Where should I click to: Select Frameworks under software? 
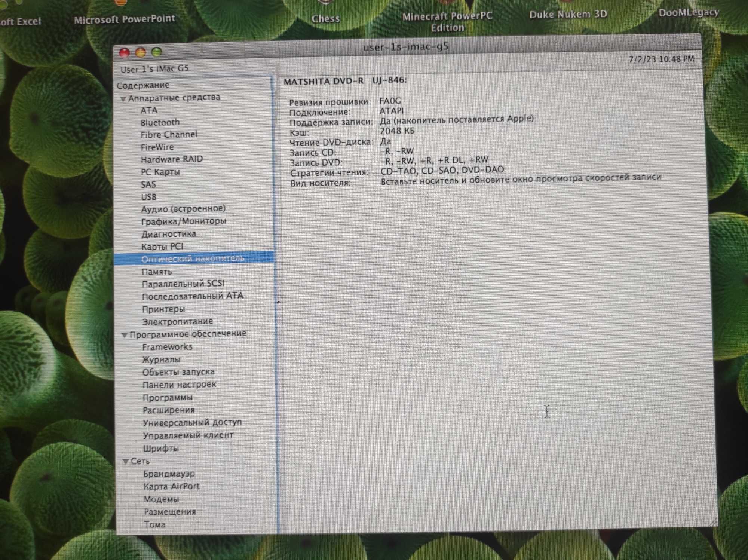[167, 347]
